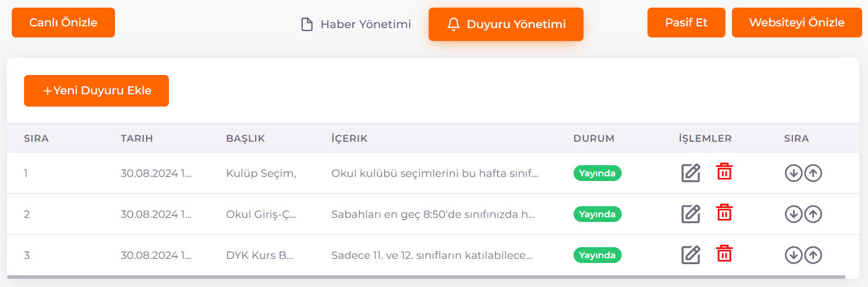Edit the Okul Giriş announcement
868x287 pixels.
click(x=691, y=214)
